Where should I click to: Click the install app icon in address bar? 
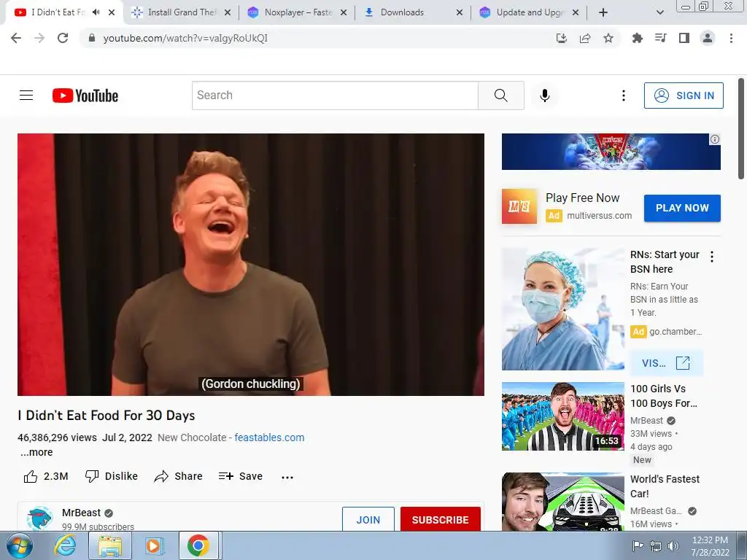click(562, 38)
